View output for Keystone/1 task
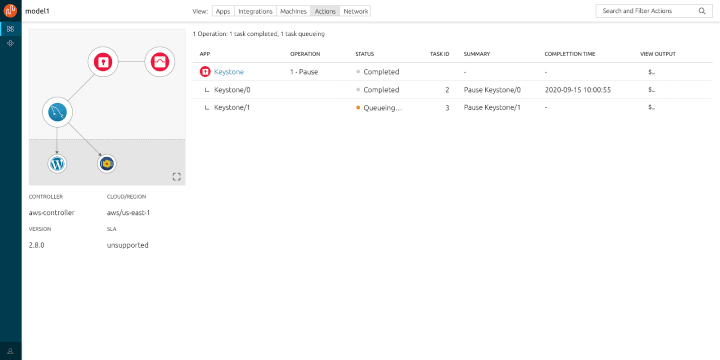This screenshot has height=360, width=720. (x=652, y=107)
